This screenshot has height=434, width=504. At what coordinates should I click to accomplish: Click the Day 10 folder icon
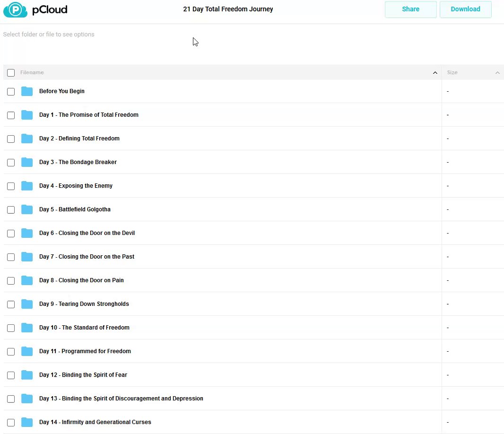tap(27, 328)
